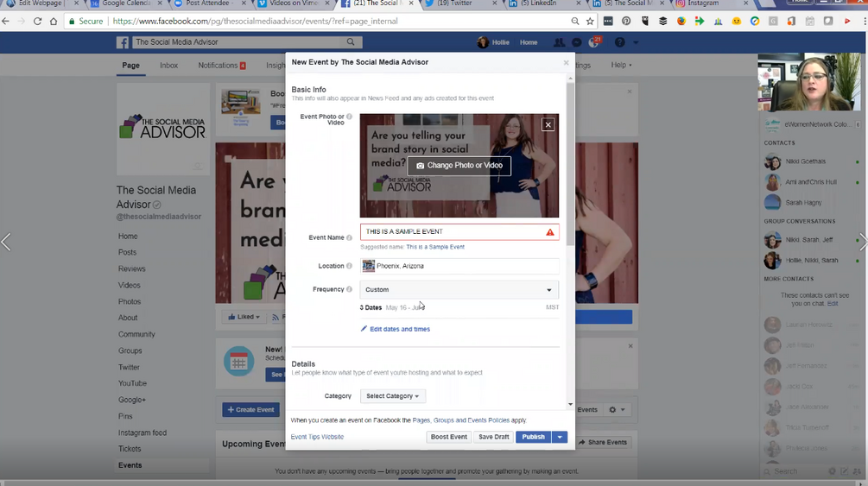Open the Notifications tab
This screenshot has height=486, width=868.
click(x=221, y=66)
